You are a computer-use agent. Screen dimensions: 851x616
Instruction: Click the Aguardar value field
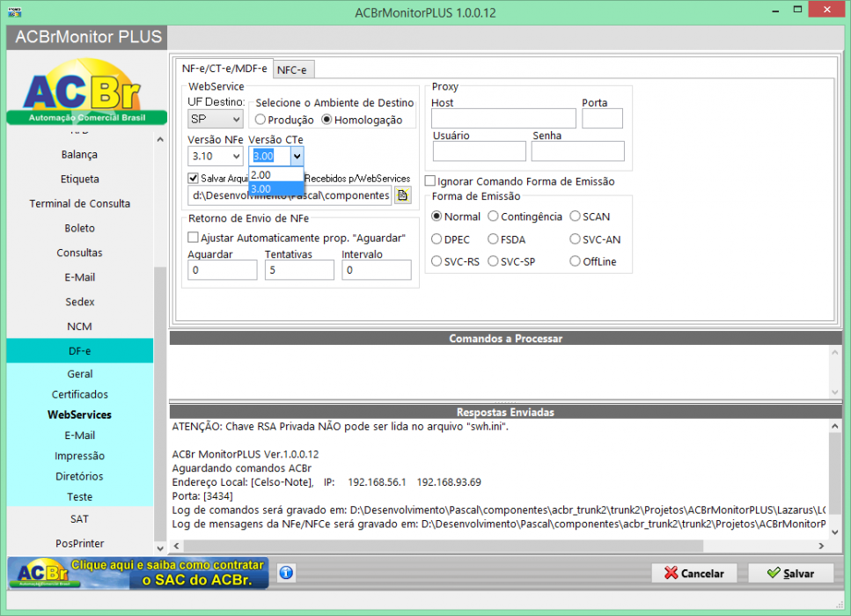coord(223,270)
